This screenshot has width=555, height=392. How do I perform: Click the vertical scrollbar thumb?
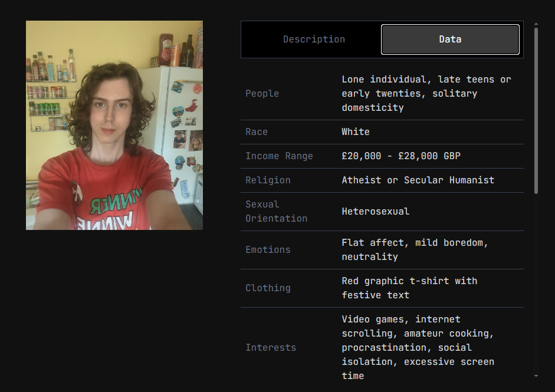point(536,110)
